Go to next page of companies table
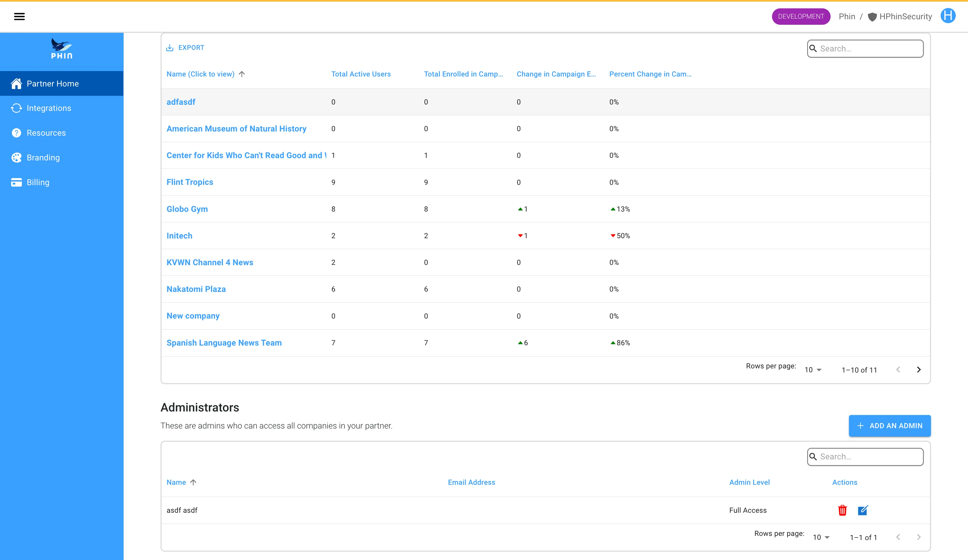968x560 pixels. [x=918, y=370]
